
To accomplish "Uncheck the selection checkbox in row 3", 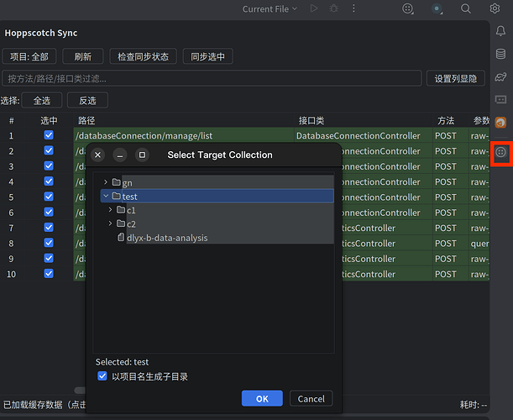I will click(49, 165).
